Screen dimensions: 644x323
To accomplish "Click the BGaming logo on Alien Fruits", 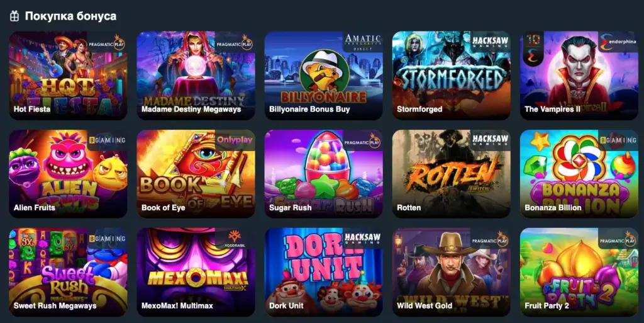I will point(107,140).
